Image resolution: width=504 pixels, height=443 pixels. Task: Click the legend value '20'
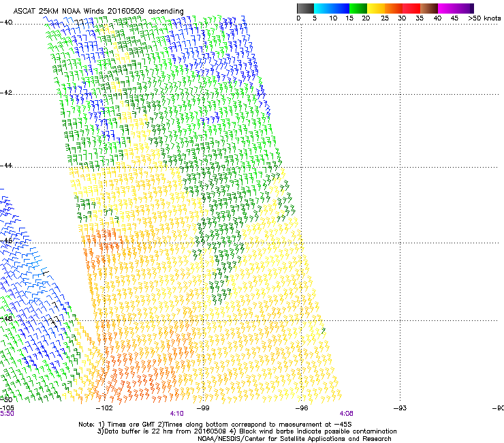click(366, 18)
